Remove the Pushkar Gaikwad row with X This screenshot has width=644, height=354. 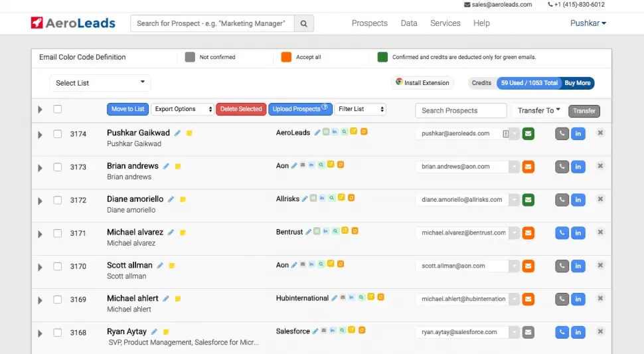pyautogui.click(x=600, y=133)
